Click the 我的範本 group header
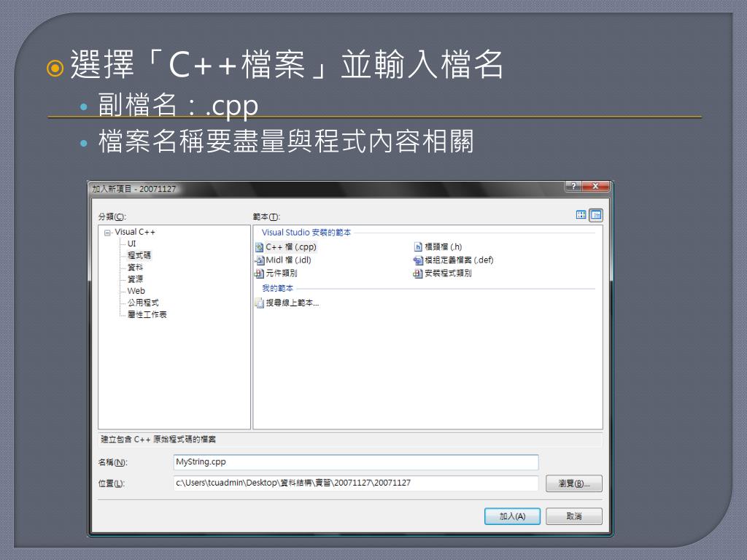This screenshot has width=747, height=560. click(278, 288)
